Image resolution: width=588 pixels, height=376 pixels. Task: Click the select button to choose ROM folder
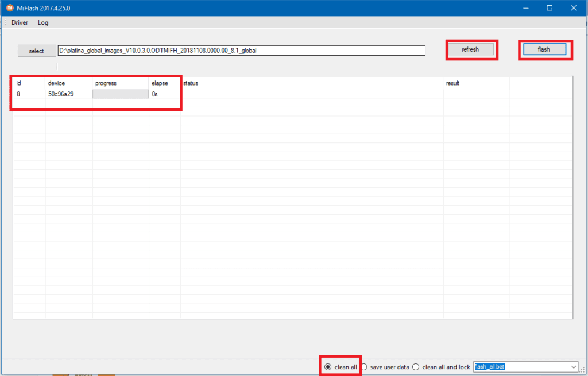pos(37,51)
